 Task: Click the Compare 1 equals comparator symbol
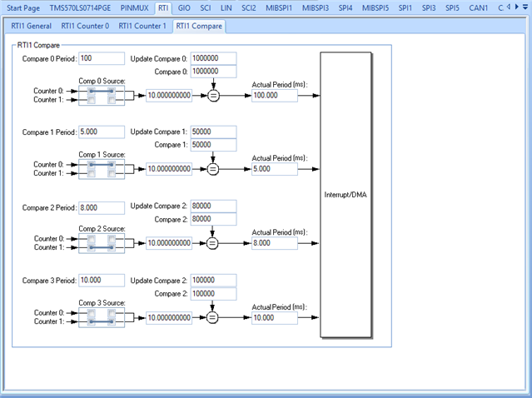pos(213,169)
